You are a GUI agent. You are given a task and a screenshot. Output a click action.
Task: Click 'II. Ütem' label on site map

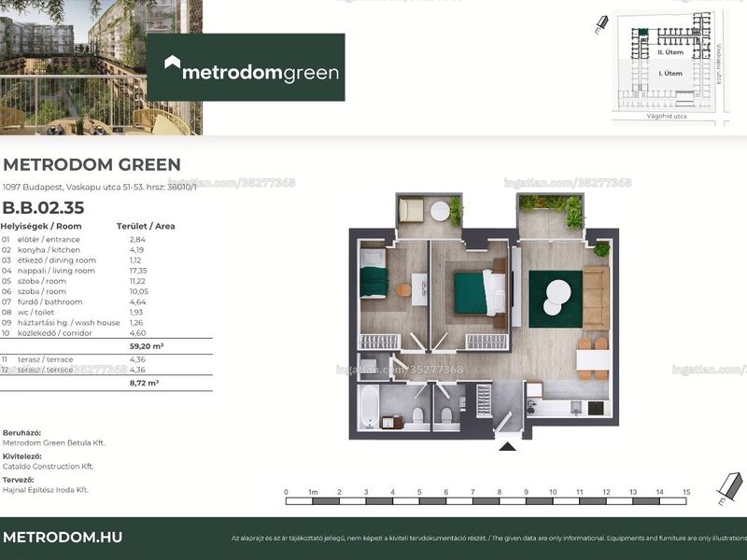[x=670, y=52]
